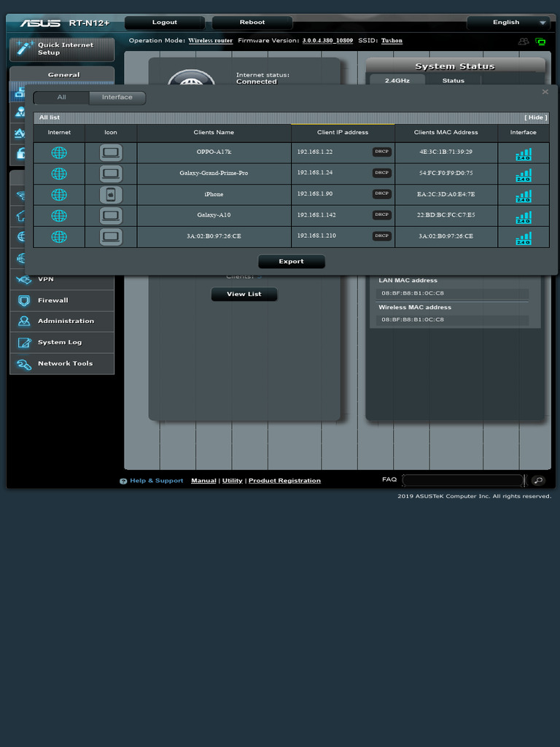This screenshot has height=747, width=560.
Task: Click the IP address 192.168.1.22
Action: click(315, 152)
